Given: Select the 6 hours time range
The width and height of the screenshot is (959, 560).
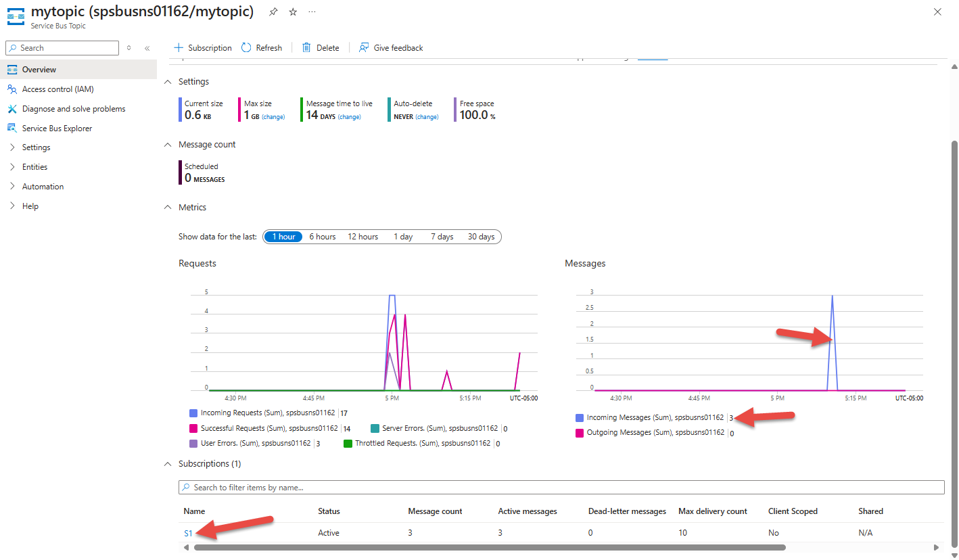Looking at the screenshot, I should pos(323,237).
